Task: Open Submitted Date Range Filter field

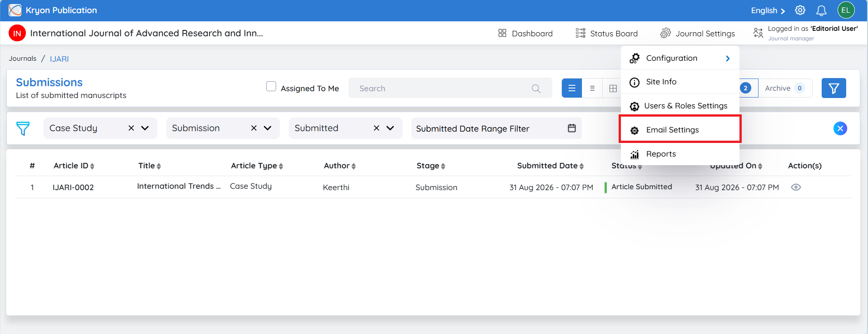Action: coord(496,128)
